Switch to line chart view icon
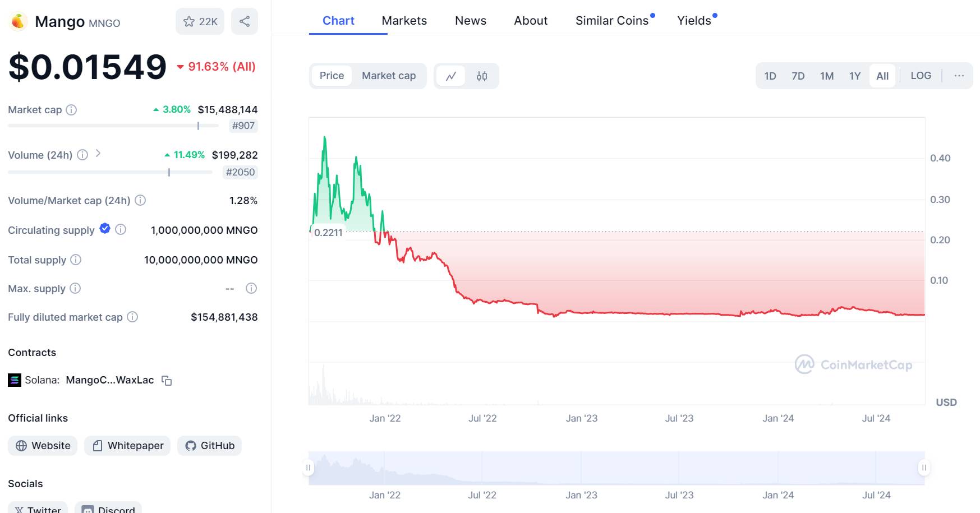 (x=451, y=76)
